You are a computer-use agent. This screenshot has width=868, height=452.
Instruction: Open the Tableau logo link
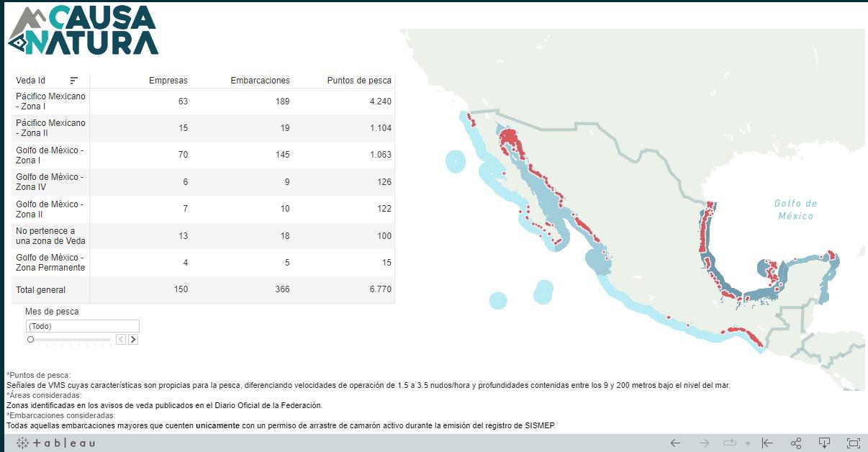(x=55, y=443)
